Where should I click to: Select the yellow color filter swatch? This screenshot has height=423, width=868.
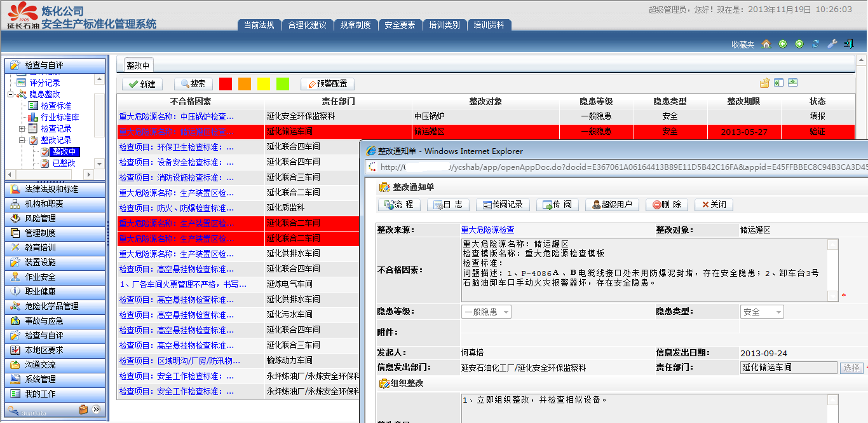click(264, 84)
